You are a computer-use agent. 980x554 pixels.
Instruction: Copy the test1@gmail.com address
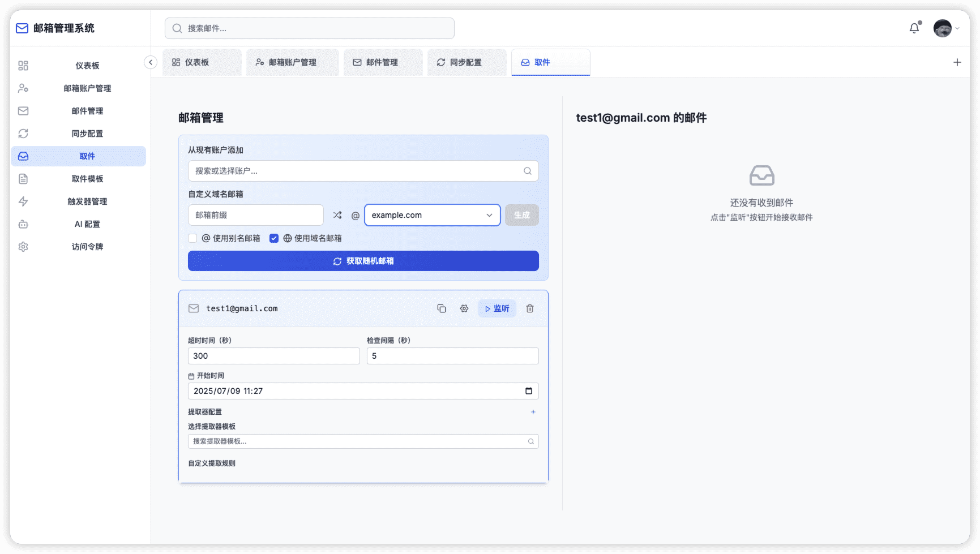coord(442,308)
